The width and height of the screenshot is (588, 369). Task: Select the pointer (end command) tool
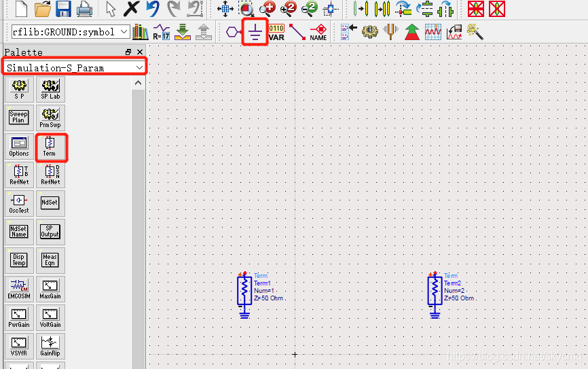tap(111, 9)
